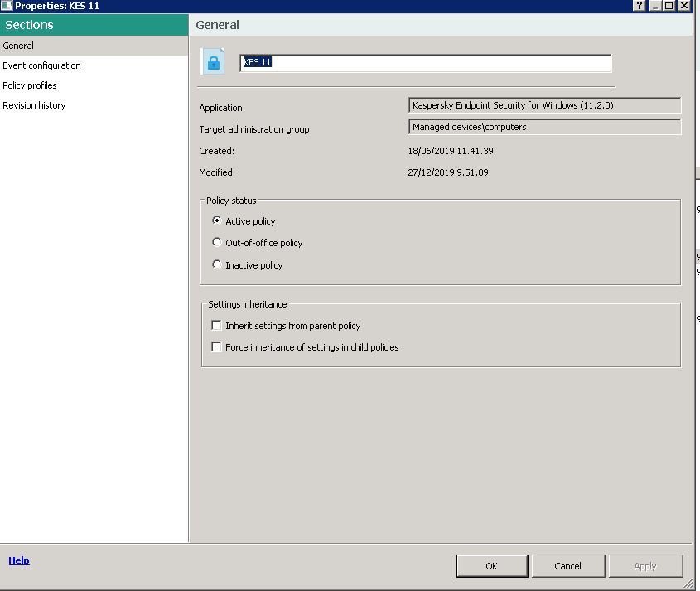Check Force inheritance of settings in child policies

click(216, 346)
